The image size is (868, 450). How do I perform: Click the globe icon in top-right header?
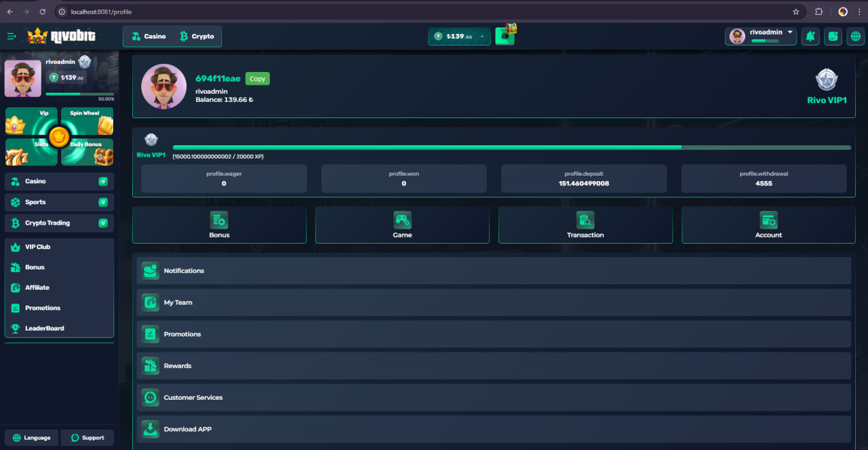point(856,37)
